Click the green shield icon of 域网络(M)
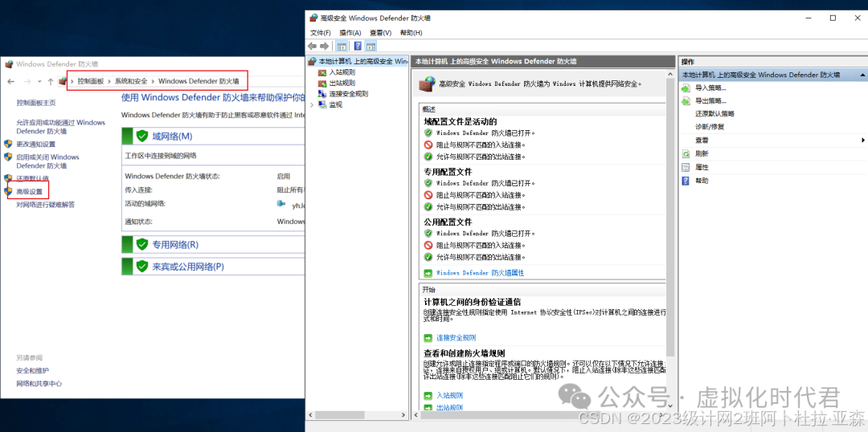The image size is (868, 432). pos(142,136)
